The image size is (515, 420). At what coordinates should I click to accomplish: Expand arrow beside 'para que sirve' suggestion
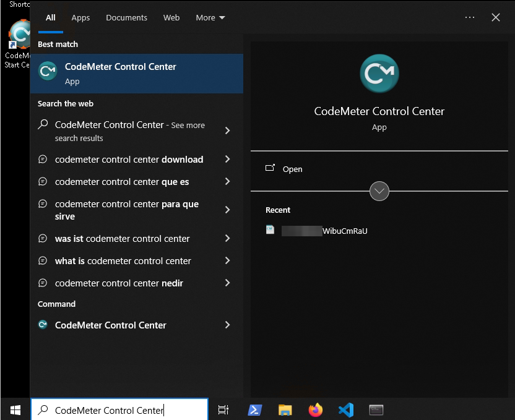[x=228, y=210]
